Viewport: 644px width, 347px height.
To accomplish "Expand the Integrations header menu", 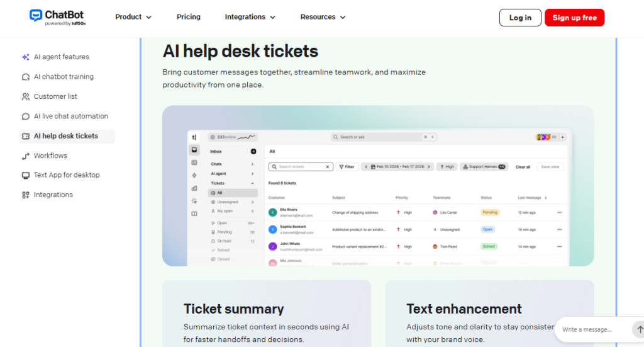I will pos(250,17).
